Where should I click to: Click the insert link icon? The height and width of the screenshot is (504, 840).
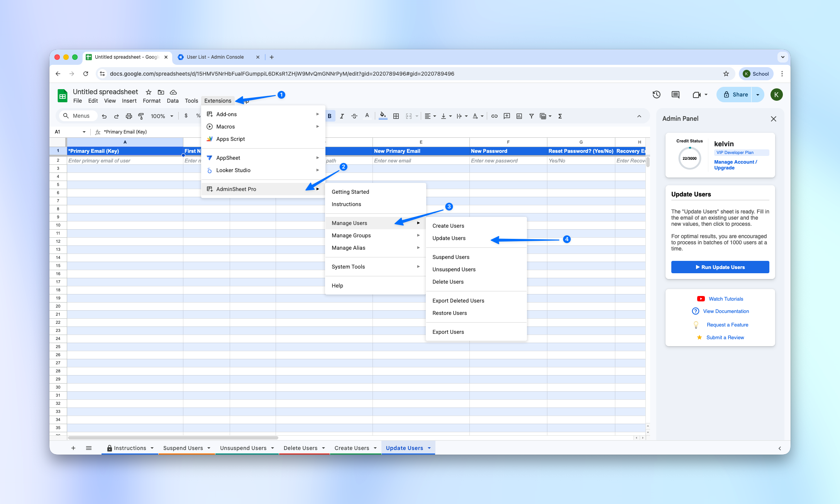(x=494, y=116)
